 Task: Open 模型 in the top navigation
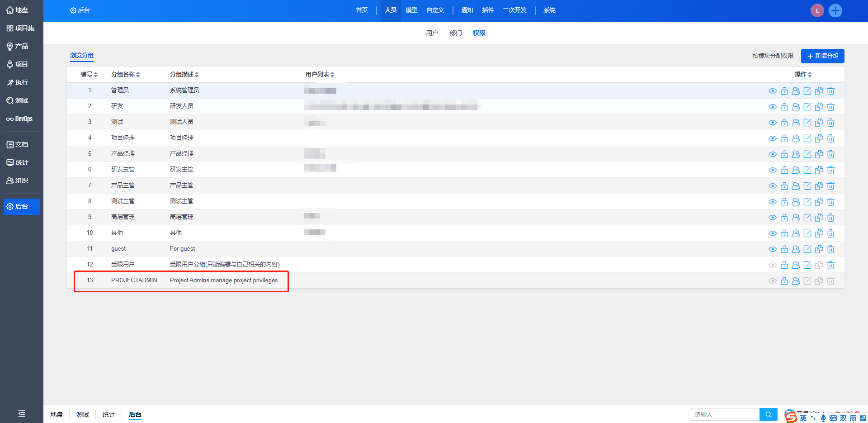click(411, 10)
